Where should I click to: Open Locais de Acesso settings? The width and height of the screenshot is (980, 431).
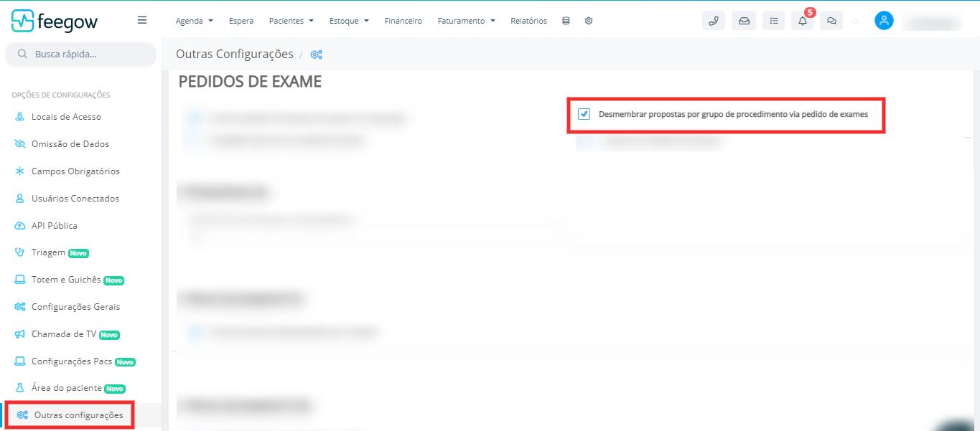click(66, 117)
